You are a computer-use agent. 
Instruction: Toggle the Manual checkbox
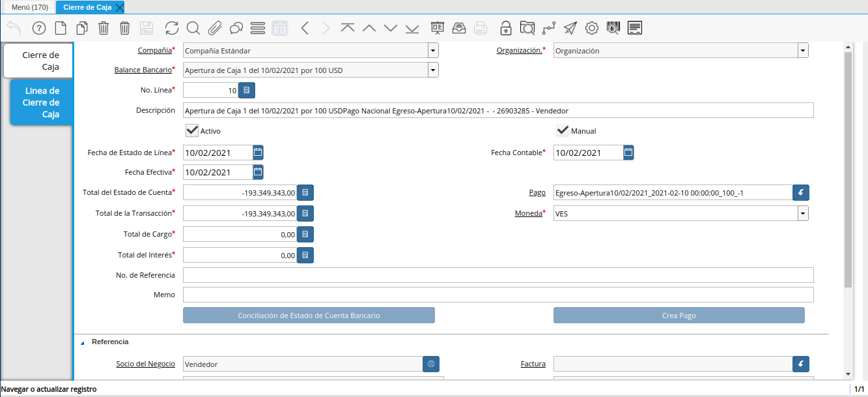coord(563,130)
